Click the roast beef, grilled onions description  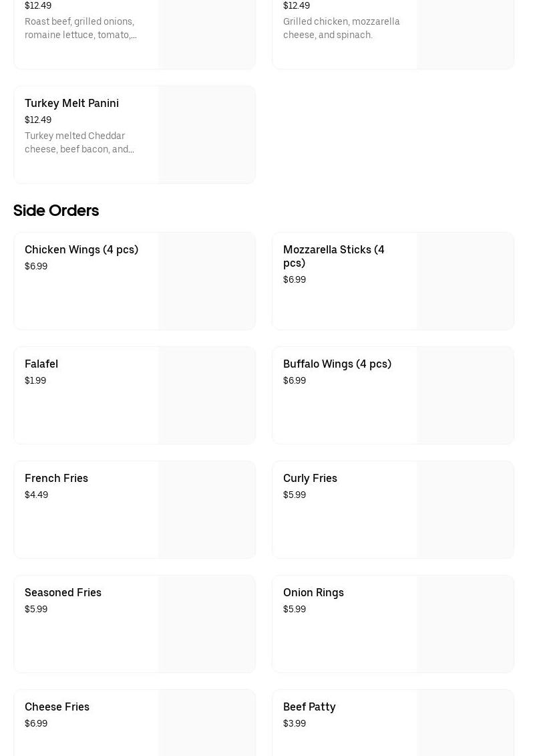pos(80,28)
